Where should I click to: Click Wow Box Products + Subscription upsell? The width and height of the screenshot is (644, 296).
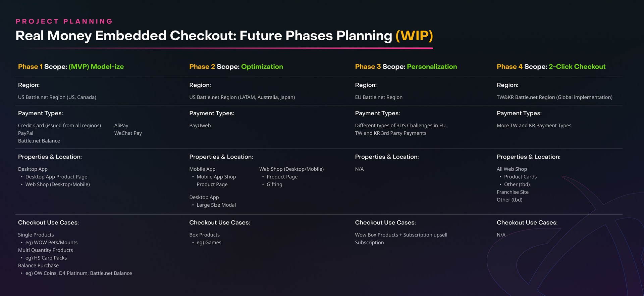(401, 235)
